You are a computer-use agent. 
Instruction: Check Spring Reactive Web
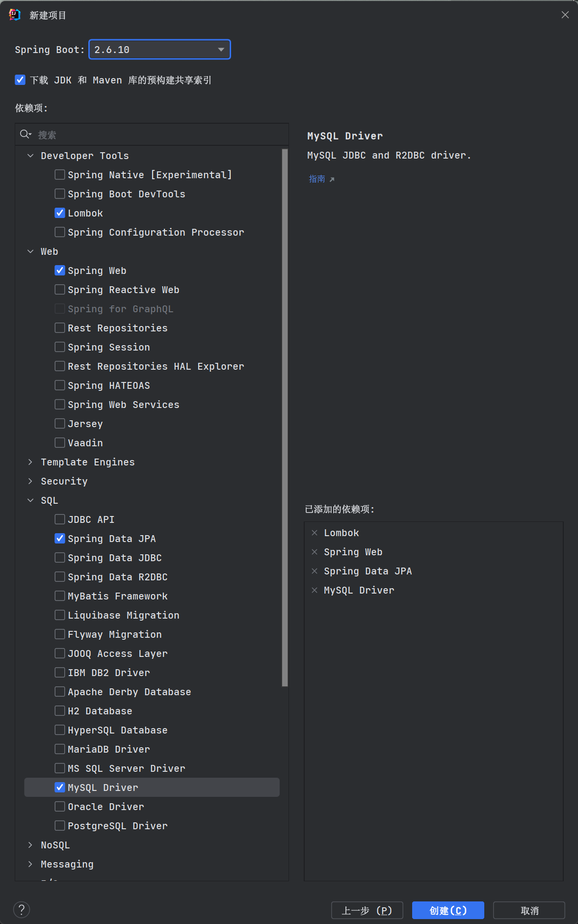60,289
